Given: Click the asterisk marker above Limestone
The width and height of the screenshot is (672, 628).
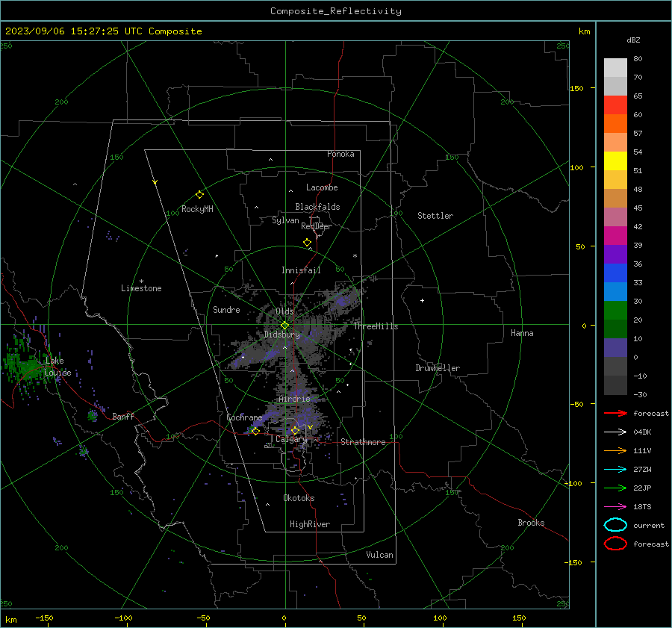Looking at the screenshot, I should tap(141, 282).
